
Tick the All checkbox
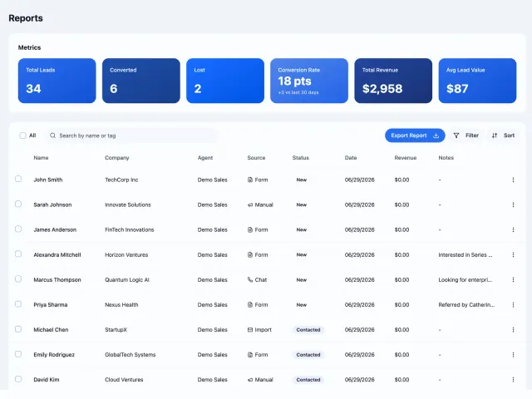click(x=22, y=135)
